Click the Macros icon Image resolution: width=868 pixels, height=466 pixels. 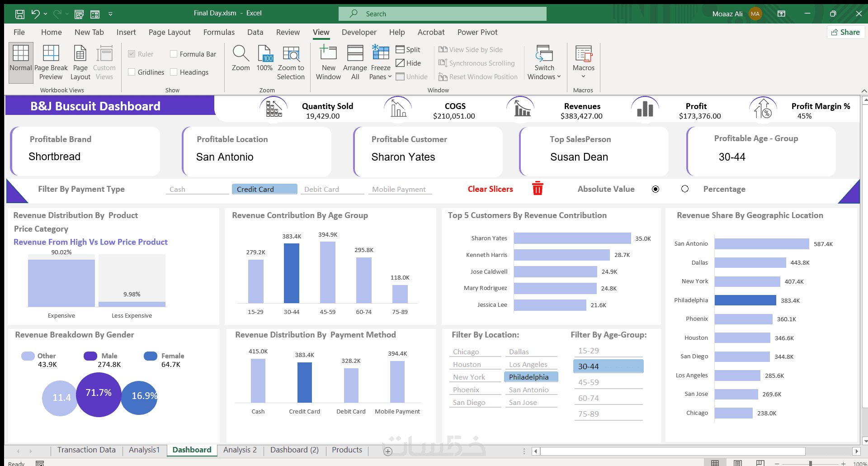coord(584,53)
